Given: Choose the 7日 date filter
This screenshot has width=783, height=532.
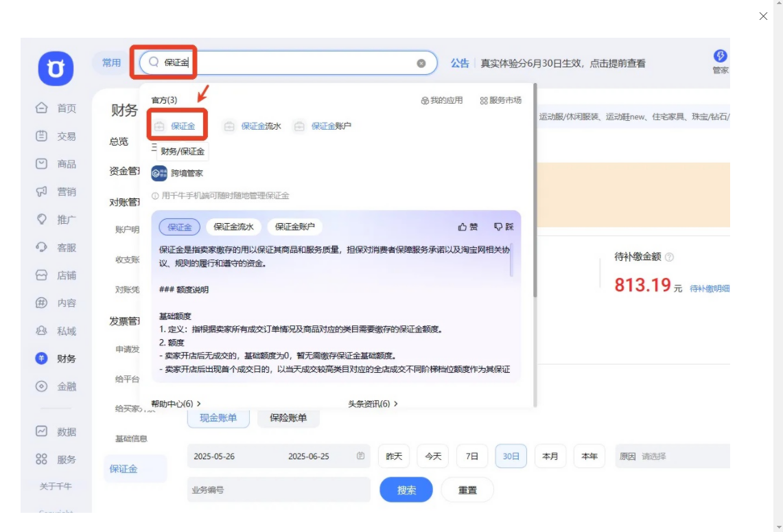Looking at the screenshot, I should click(472, 456).
